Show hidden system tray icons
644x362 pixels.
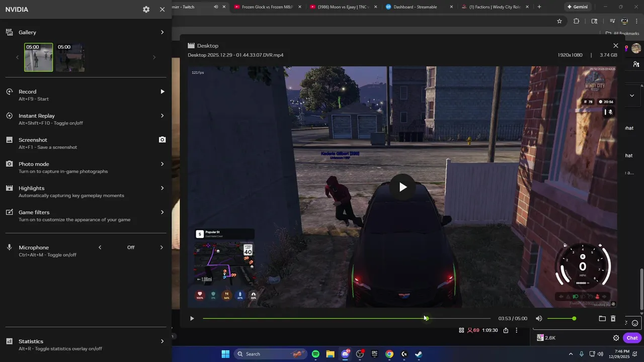coord(571,354)
